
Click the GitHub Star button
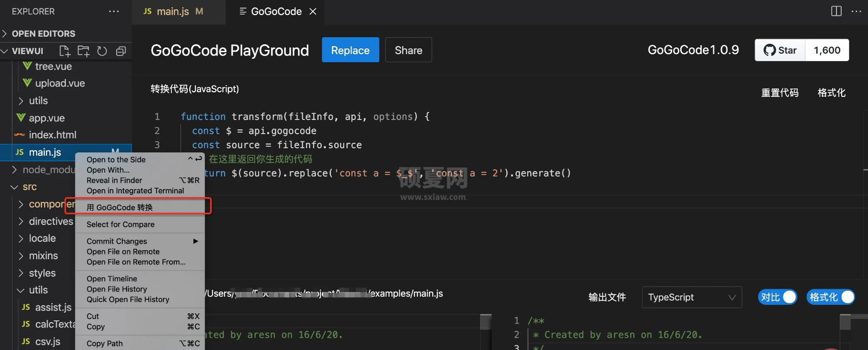coord(780,50)
